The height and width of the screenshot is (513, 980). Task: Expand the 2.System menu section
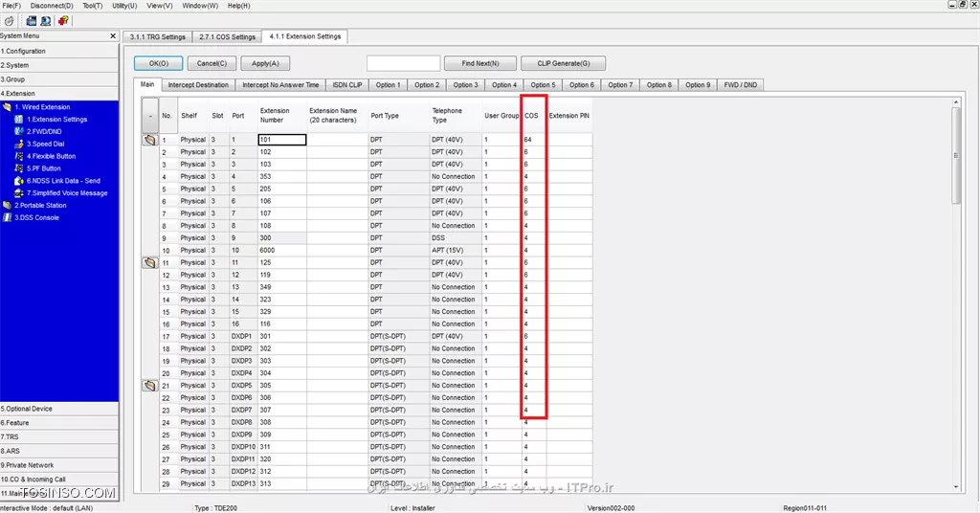tap(59, 65)
